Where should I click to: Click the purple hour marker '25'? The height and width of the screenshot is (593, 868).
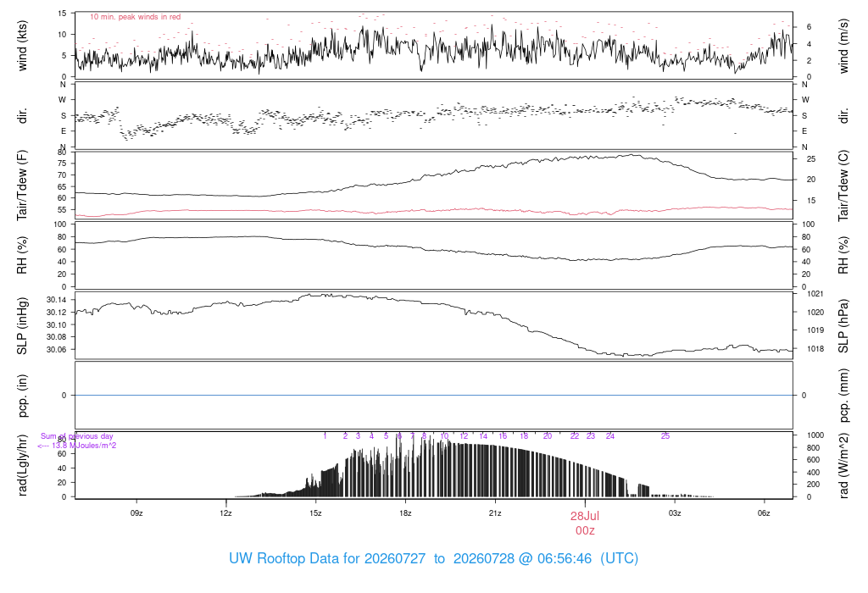point(665,436)
